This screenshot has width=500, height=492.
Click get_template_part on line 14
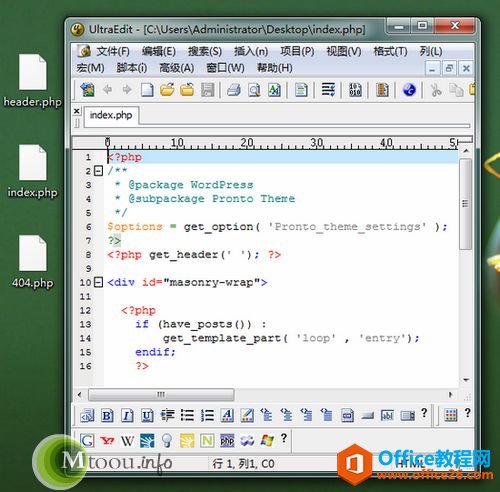click(222, 338)
